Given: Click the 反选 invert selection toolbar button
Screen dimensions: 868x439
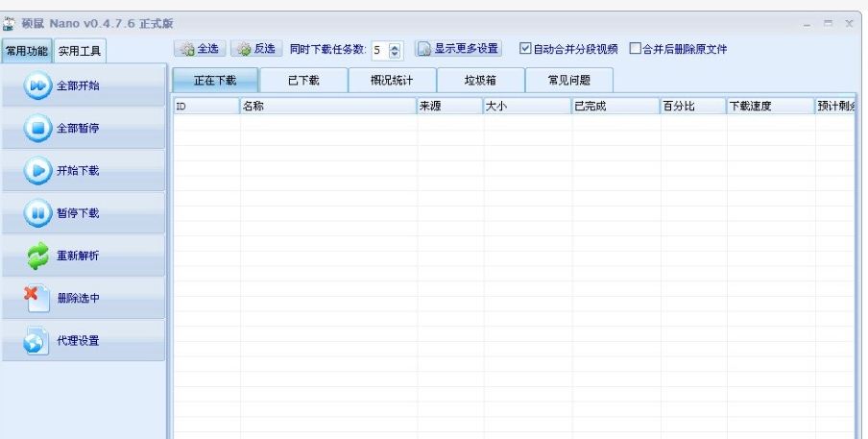Looking at the screenshot, I should [x=254, y=49].
